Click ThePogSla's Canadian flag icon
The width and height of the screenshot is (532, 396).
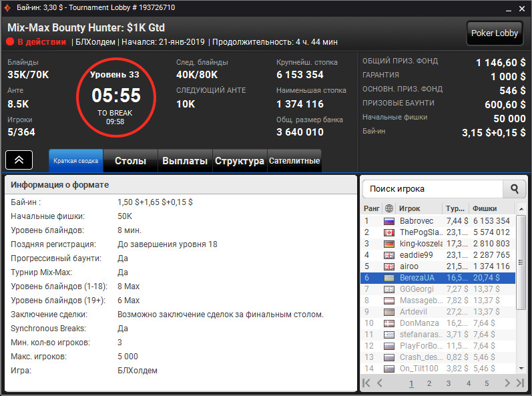[x=389, y=233]
